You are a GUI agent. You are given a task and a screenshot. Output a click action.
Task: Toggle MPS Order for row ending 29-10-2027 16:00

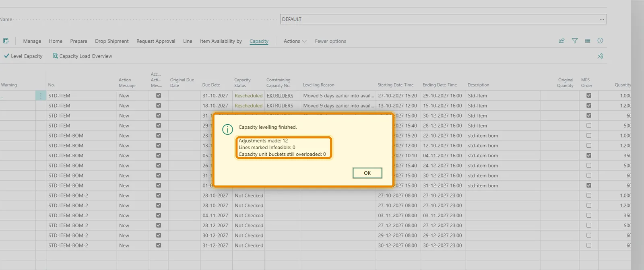(589, 96)
